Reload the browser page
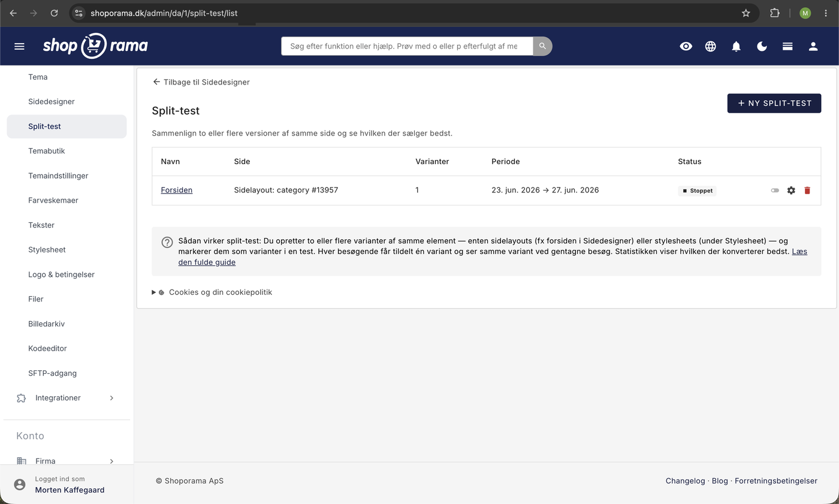 coord(54,13)
